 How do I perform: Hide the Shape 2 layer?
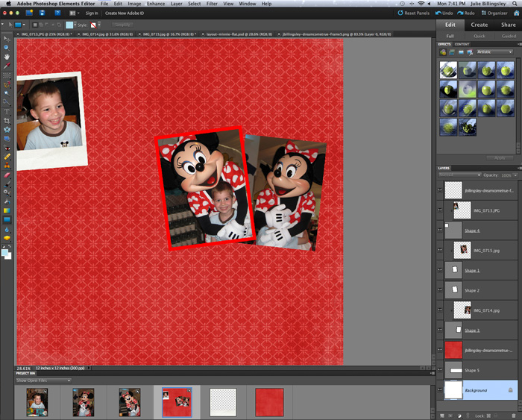(440, 289)
